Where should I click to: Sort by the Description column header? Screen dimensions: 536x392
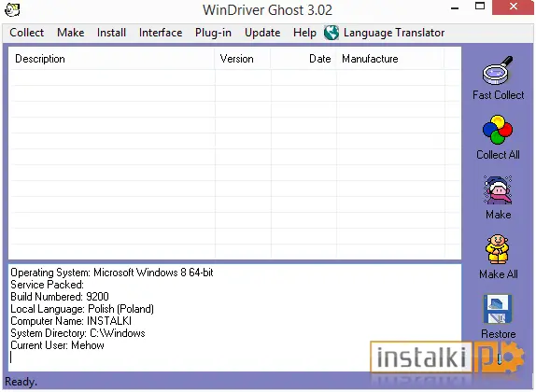click(112, 59)
